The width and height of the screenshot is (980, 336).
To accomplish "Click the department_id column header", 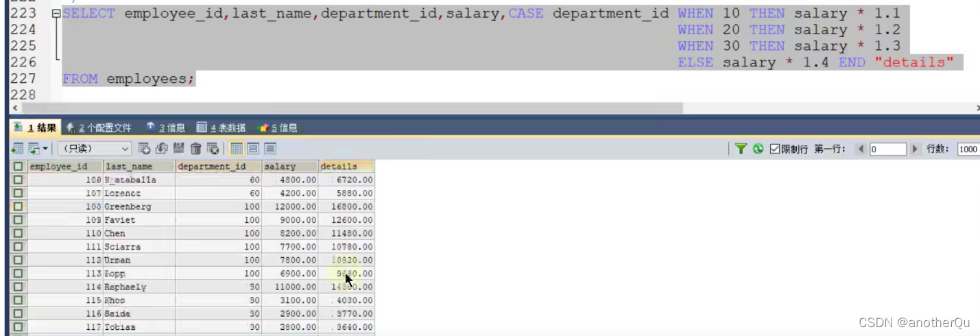I will point(219,166).
